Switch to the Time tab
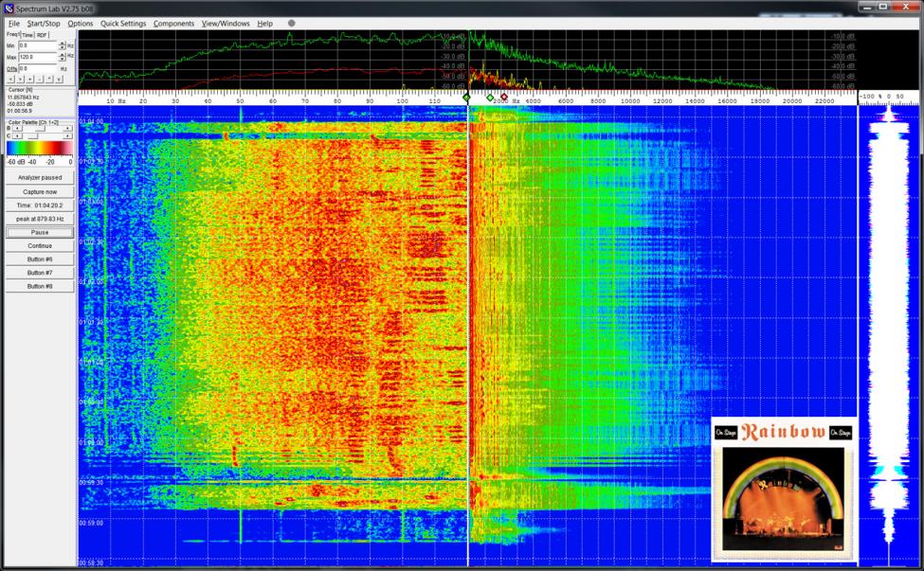This screenshot has width=924, height=571. pos(27,35)
